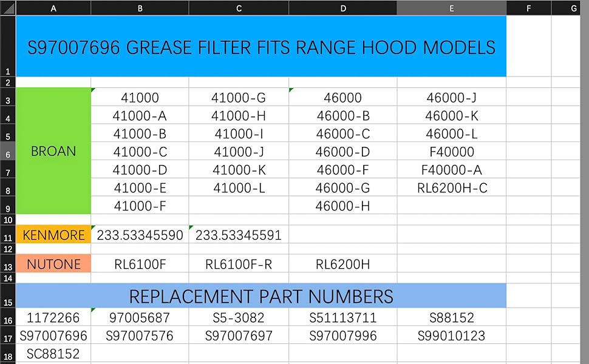This screenshot has width=589, height=364.
Task: Select part number S5-3082 cell
Action: (239, 317)
